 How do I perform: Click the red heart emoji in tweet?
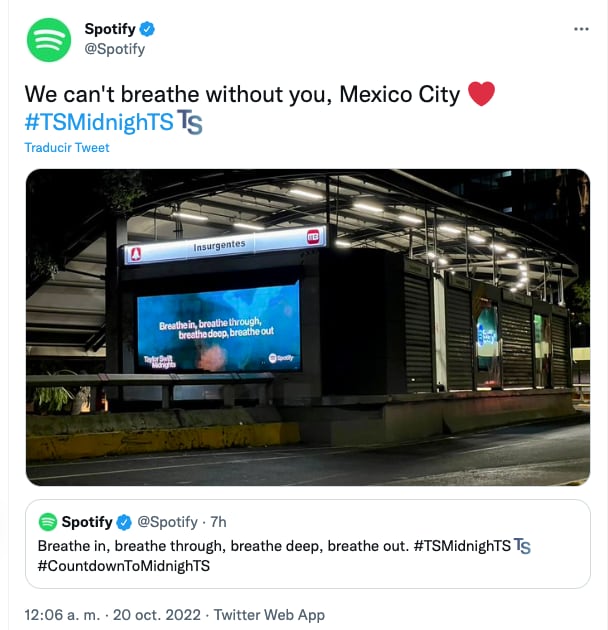pos(481,94)
